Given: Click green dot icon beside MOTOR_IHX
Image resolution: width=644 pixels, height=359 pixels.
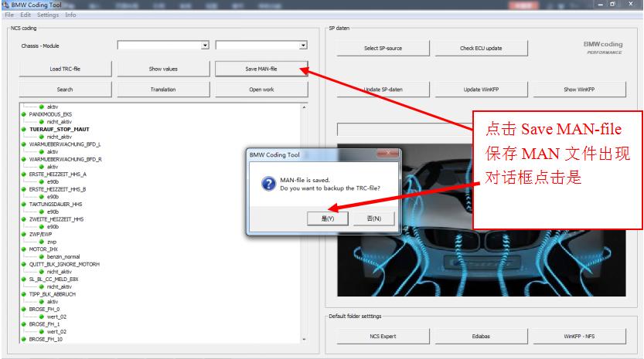Looking at the screenshot, I should click(24, 249).
